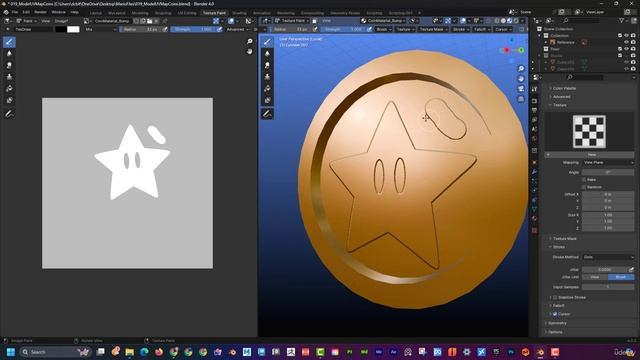This screenshot has width=640, height=360.
Task: Select Smear tool in 3D viewport toolbar
Action: point(267,65)
